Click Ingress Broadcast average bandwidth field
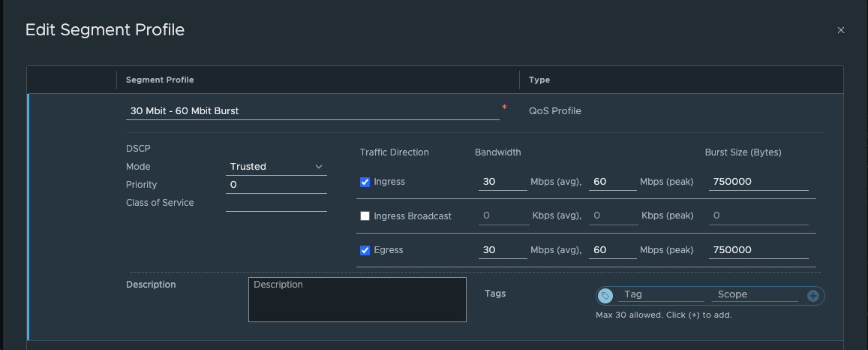Image resolution: width=868 pixels, height=350 pixels. [x=503, y=216]
